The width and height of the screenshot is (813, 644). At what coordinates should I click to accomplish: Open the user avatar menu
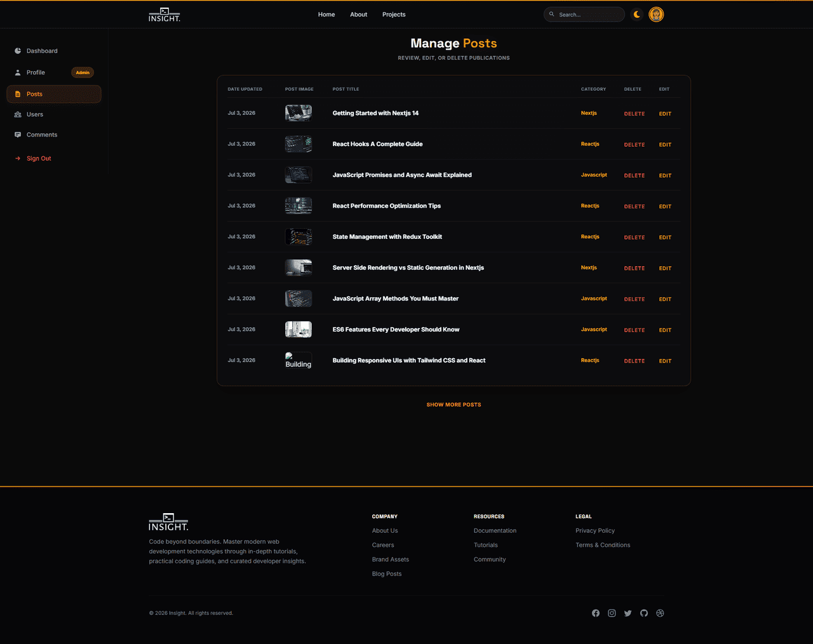click(656, 14)
